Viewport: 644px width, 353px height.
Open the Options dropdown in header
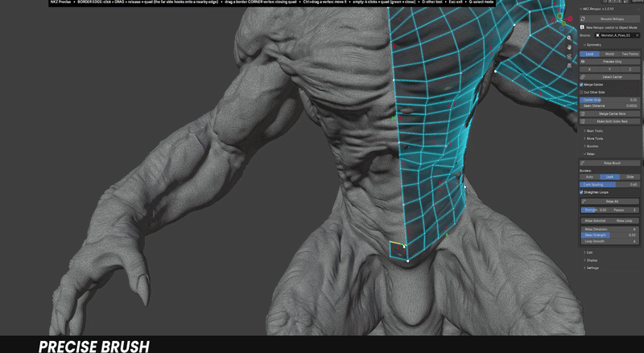pyautogui.click(x=638, y=2)
